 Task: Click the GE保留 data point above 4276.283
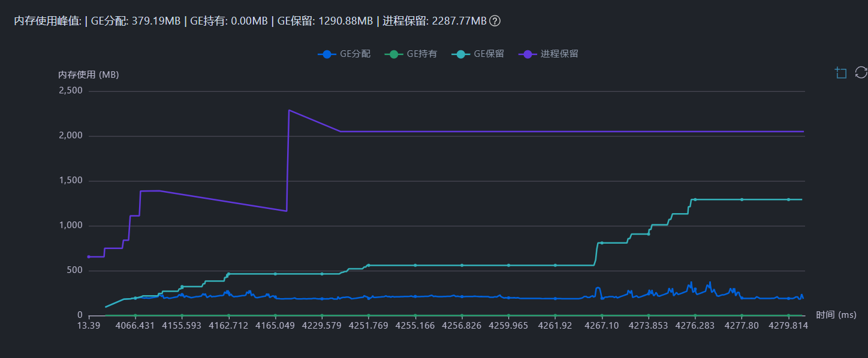tap(695, 199)
